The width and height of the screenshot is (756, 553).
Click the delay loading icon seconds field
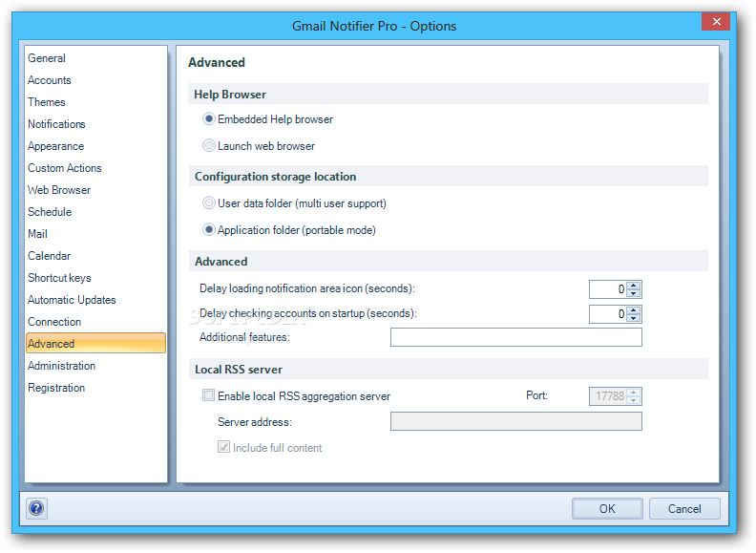(x=608, y=289)
